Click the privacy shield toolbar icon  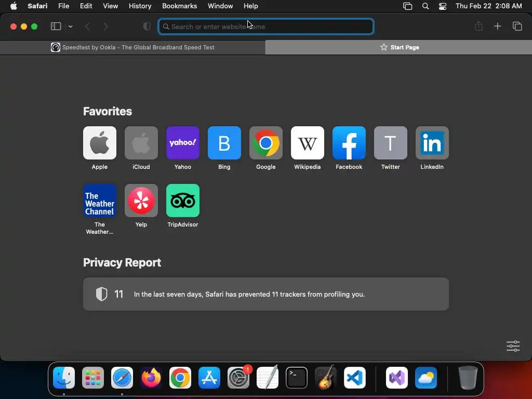click(147, 26)
